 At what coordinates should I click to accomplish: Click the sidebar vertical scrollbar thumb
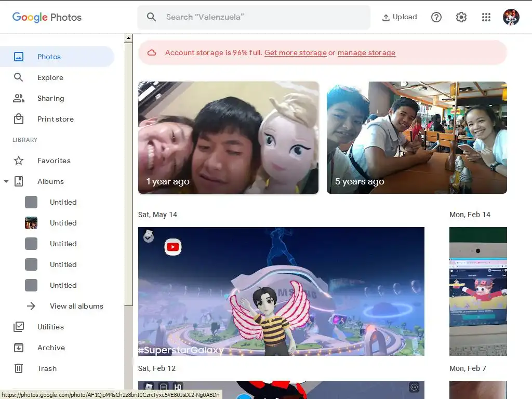(x=128, y=174)
